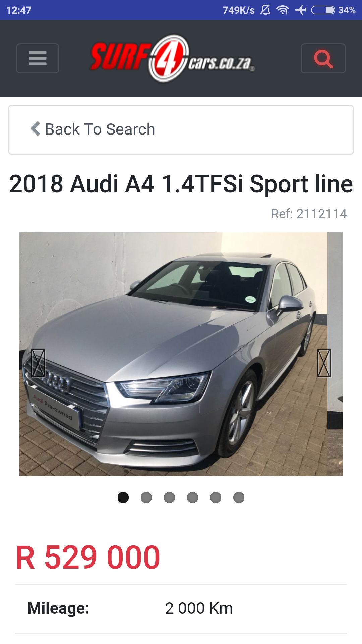Tap the 2018 Audi A4 listing title

[181, 184]
